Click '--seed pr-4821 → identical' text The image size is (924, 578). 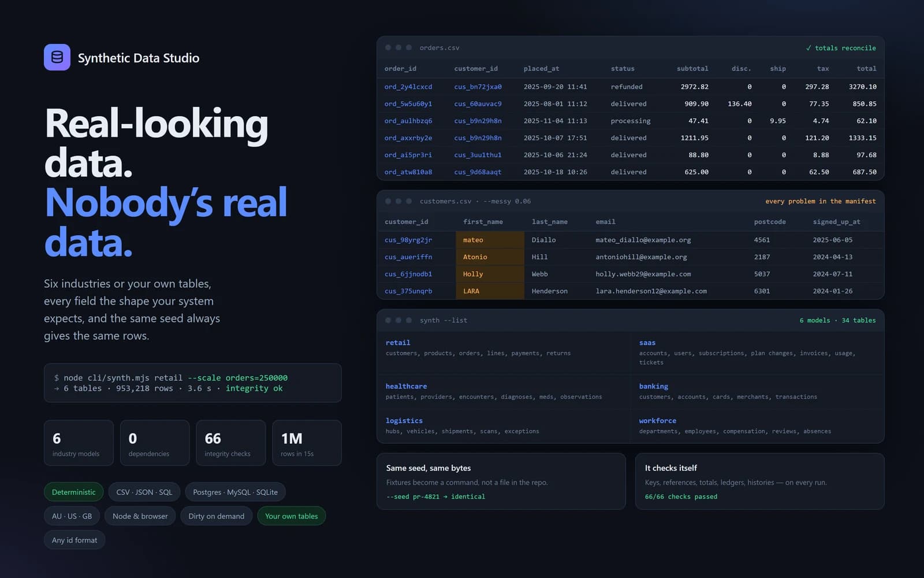point(435,497)
